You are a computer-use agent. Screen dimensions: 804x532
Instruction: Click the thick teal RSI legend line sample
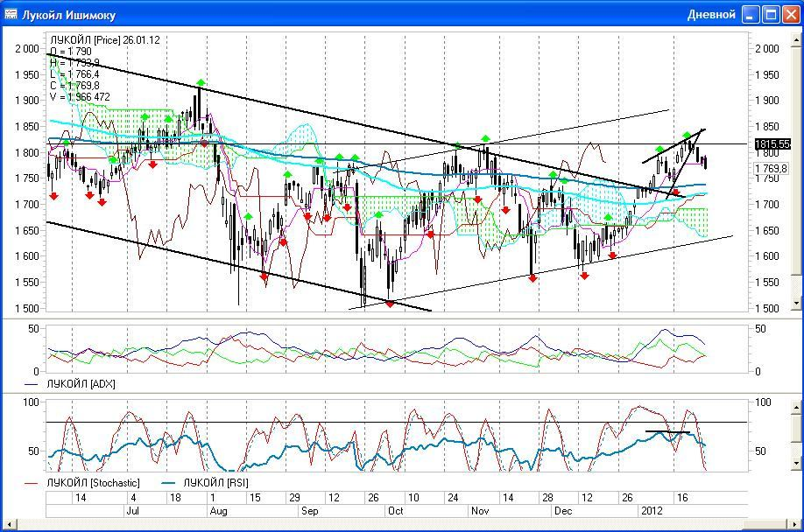(169, 483)
